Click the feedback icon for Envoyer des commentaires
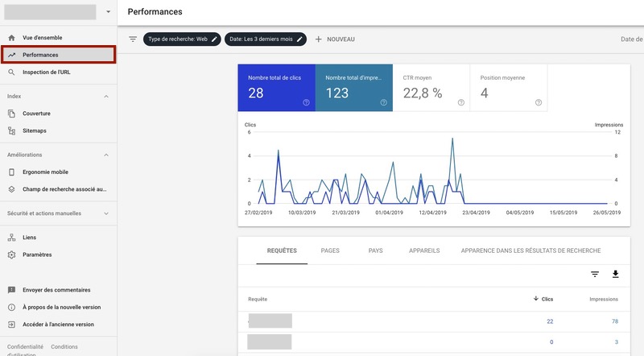Viewport: 644px width, 356px height. 11,290
